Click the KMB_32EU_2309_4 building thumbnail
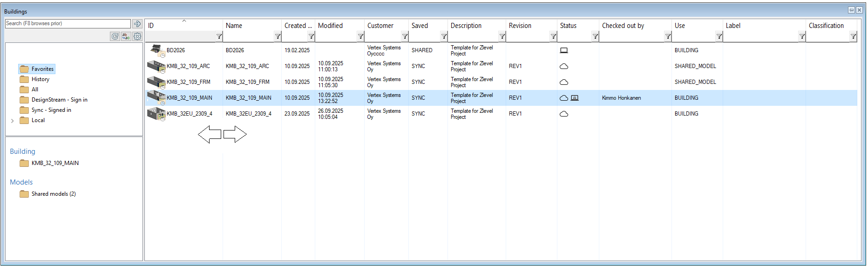868x268 pixels. click(156, 114)
